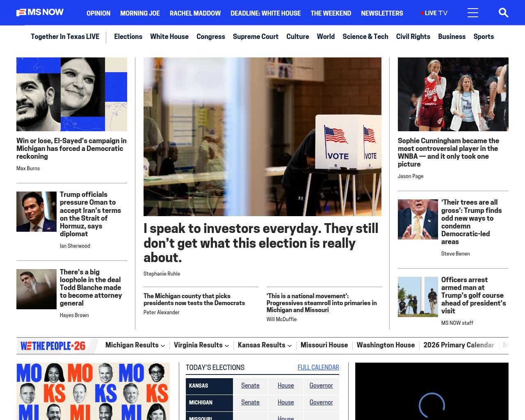The width and height of the screenshot is (525, 420).
Task: Open author Jason Page's page
Action: pos(411,176)
